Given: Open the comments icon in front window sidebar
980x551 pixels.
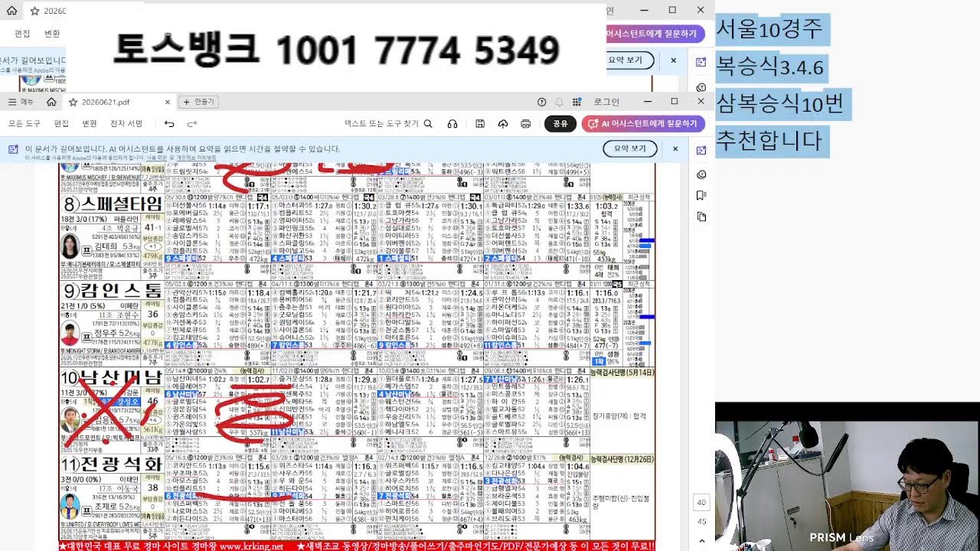Looking at the screenshot, I should click(x=701, y=174).
